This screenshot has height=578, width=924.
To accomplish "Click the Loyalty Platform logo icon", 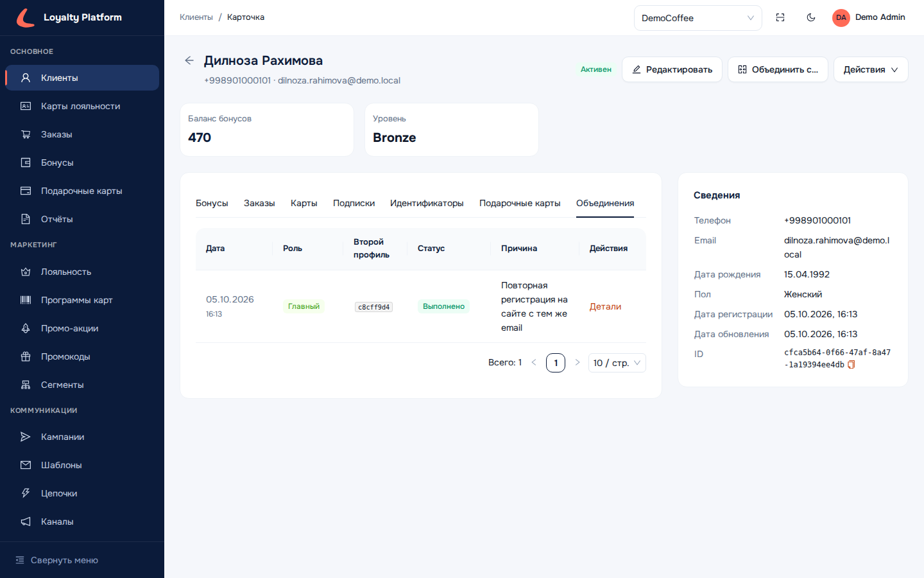I will click(x=26, y=17).
